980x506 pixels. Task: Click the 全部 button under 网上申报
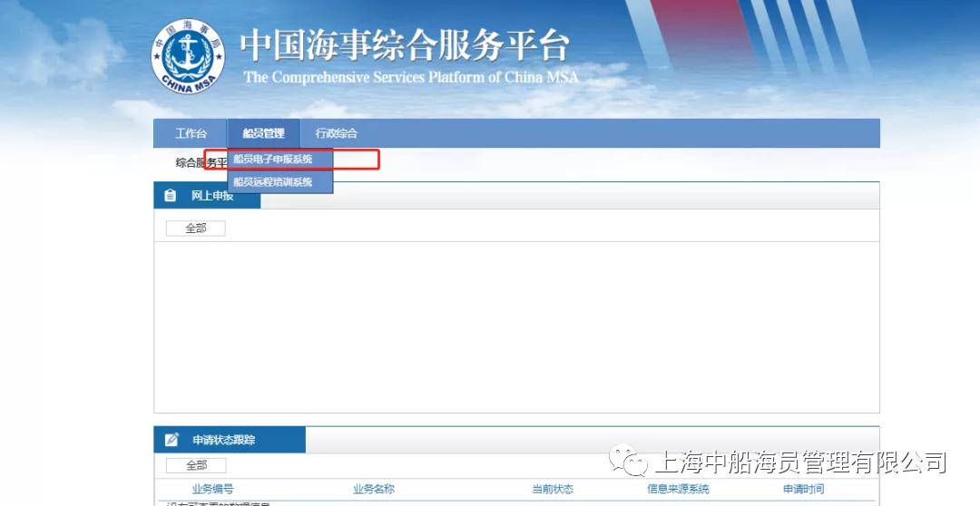(x=196, y=229)
